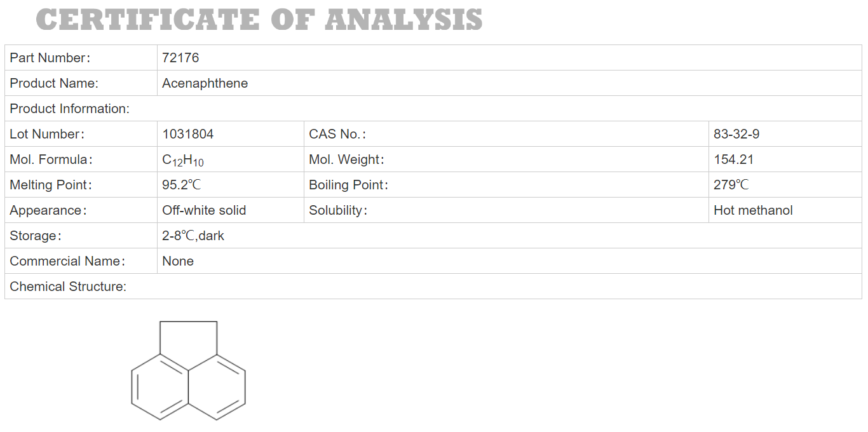Click the Part Number label
The height and width of the screenshot is (432, 868).
[x=50, y=58]
